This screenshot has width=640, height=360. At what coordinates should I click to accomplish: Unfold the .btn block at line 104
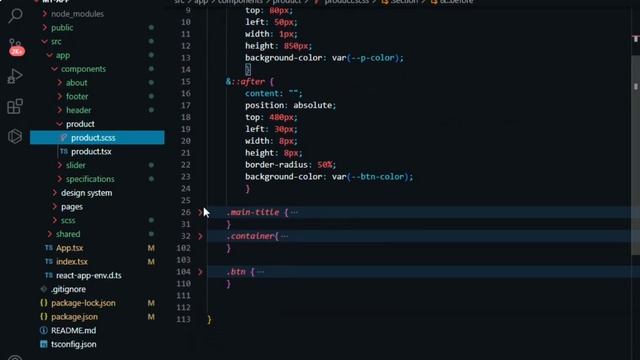(x=200, y=272)
